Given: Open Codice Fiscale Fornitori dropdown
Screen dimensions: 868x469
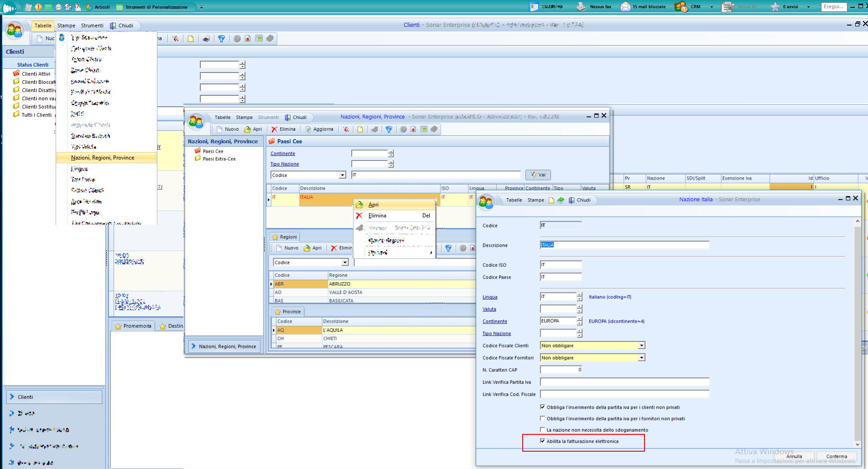Looking at the screenshot, I should click(641, 358).
